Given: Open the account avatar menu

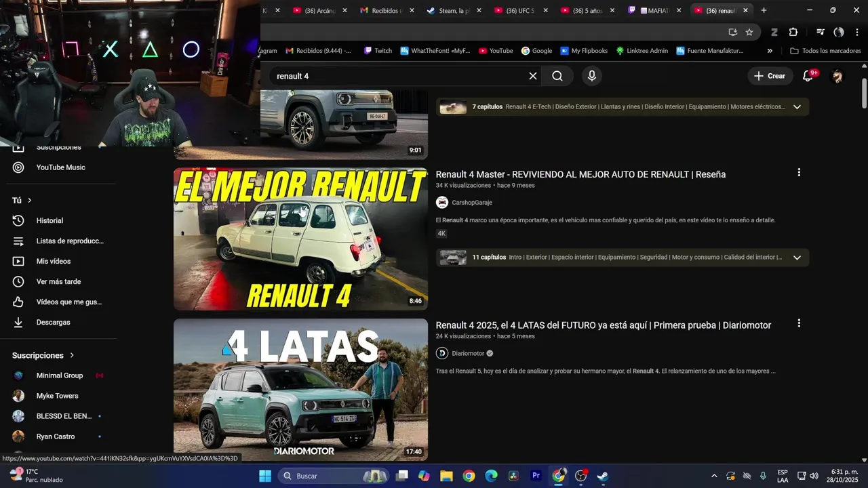Looking at the screenshot, I should point(837,76).
